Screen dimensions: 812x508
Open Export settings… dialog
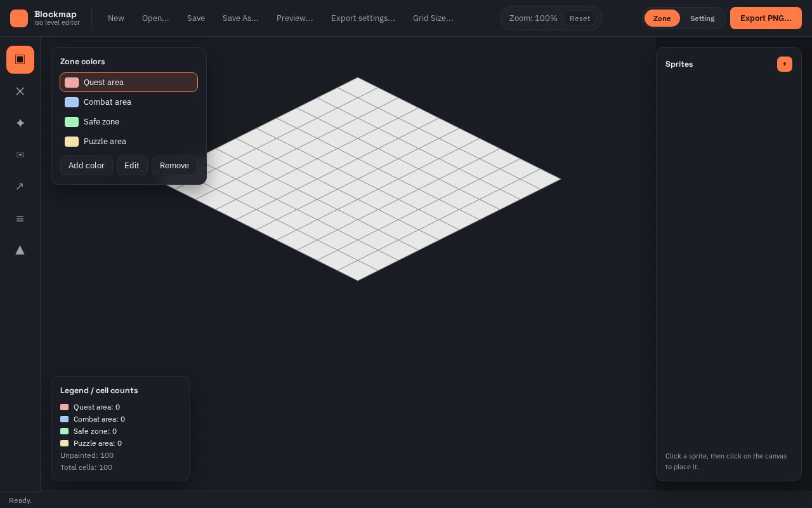363,18
